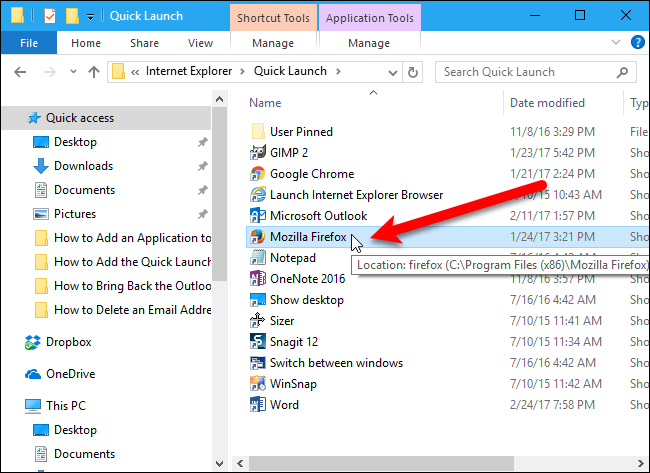Click the navigation pane scroll up arrow
650x473 pixels.
coord(220,99)
